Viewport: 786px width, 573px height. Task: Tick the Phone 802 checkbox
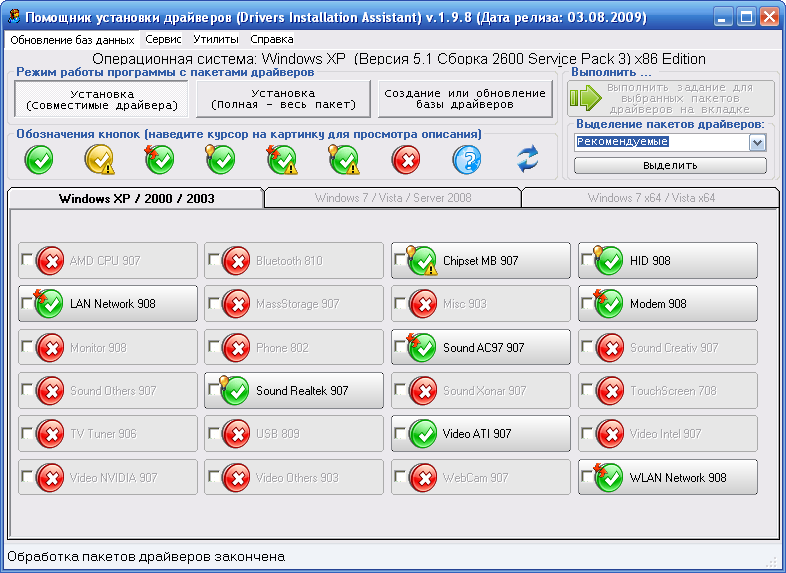[x=214, y=346]
